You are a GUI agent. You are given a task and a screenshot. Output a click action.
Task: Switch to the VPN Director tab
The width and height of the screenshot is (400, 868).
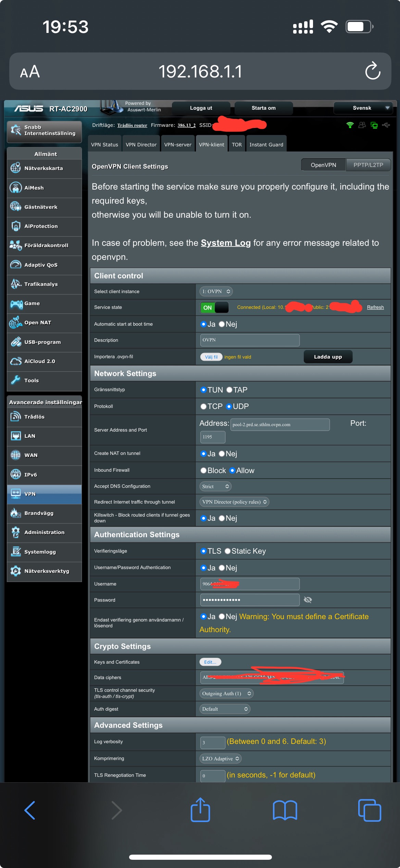[141, 145]
